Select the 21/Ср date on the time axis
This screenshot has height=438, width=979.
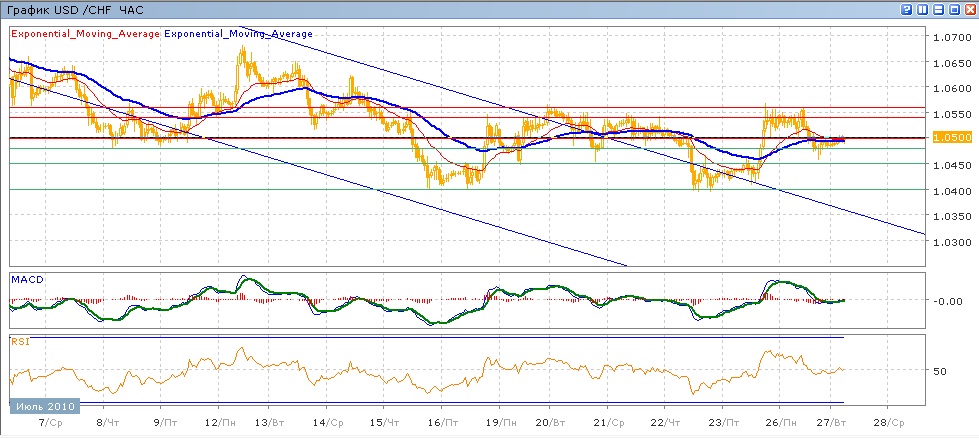coord(609,422)
